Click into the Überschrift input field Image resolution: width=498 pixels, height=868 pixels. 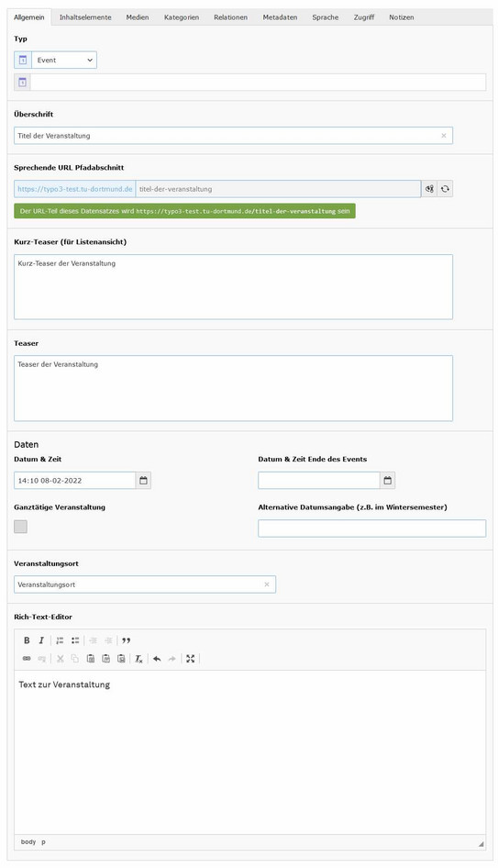coord(233,136)
